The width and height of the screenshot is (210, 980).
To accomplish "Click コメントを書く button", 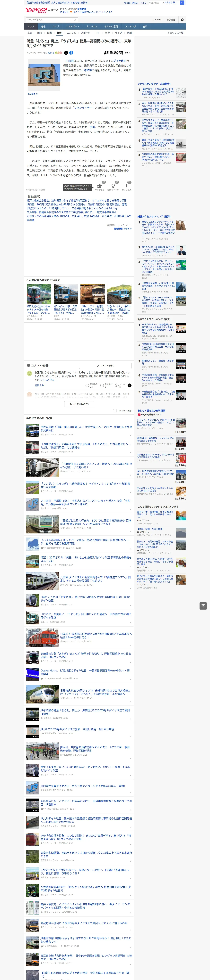I will [x=105, y=366].
